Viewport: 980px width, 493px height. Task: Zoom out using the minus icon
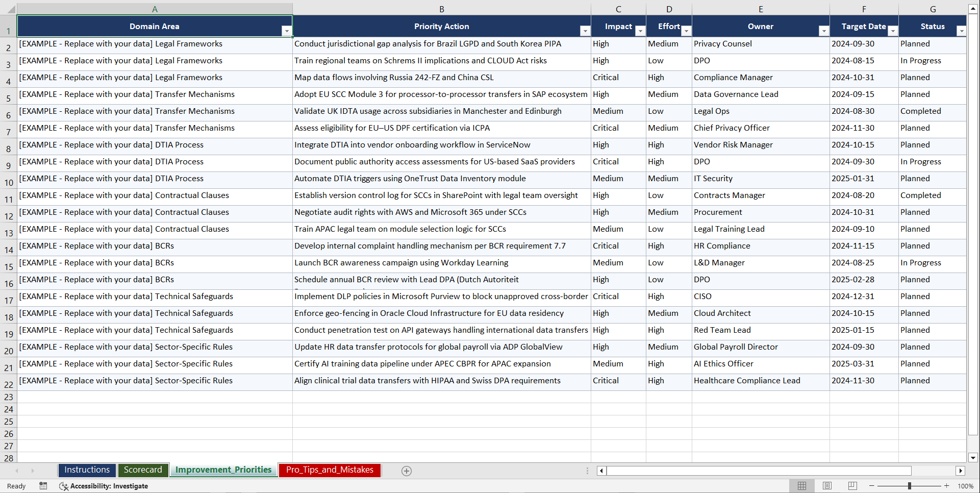click(872, 486)
